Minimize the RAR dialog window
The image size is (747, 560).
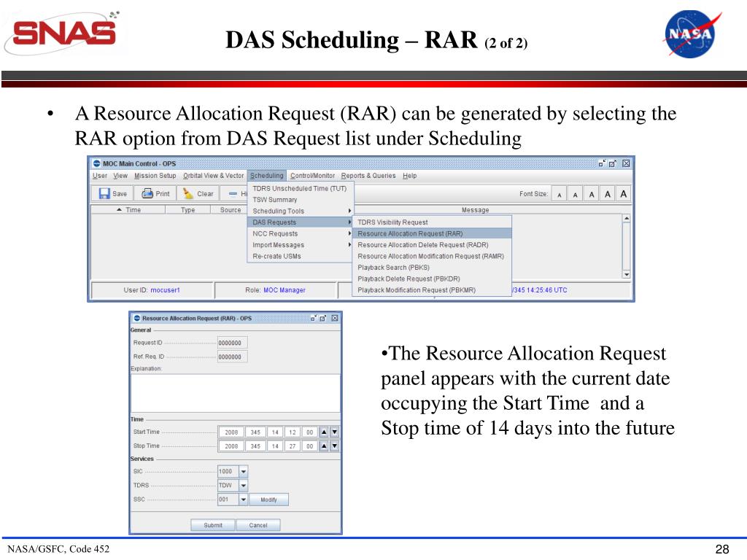pyautogui.click(x=314, y=318)
